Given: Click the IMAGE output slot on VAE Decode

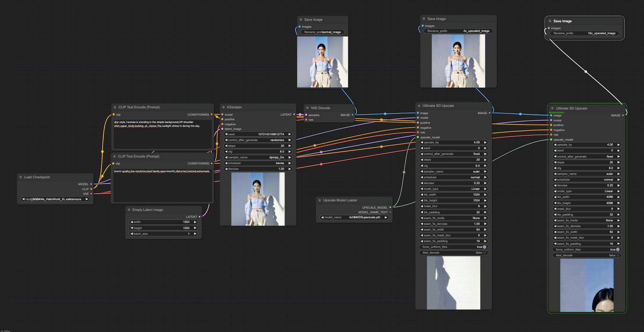Looking at the screenshot, I should point(354,114).
